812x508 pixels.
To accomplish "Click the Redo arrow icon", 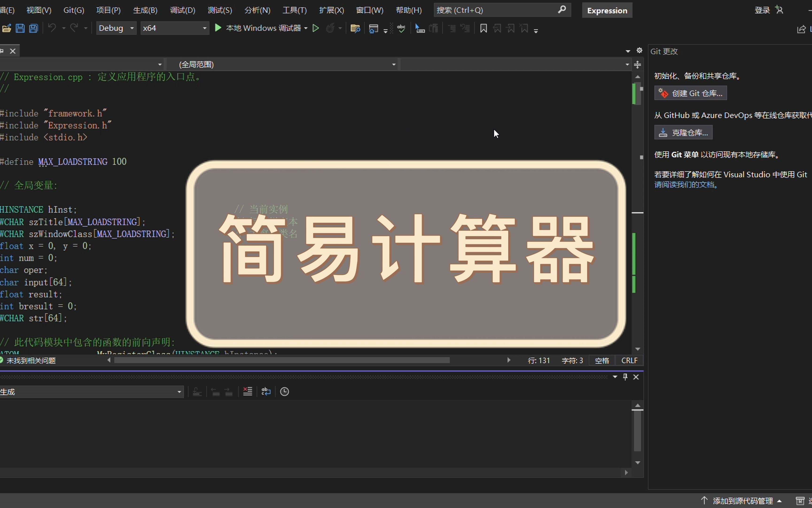I will (74, 28).
